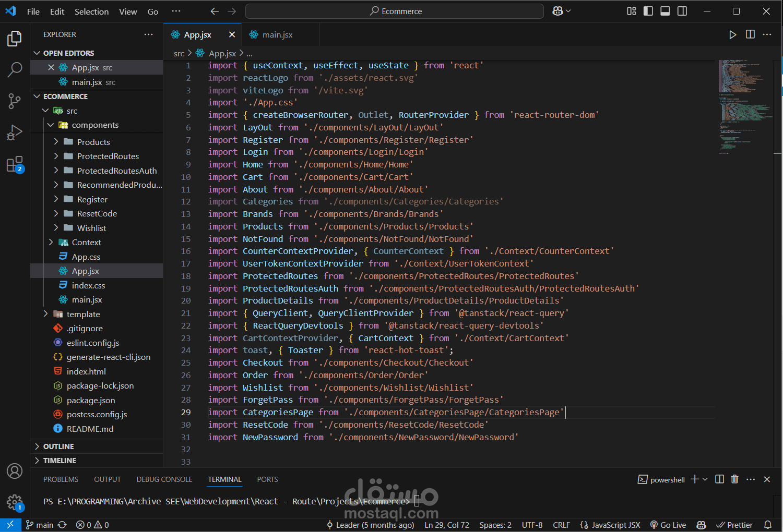Screen dimensions: 783x532
Task: Open the File menu
Action: coord(33,11)
